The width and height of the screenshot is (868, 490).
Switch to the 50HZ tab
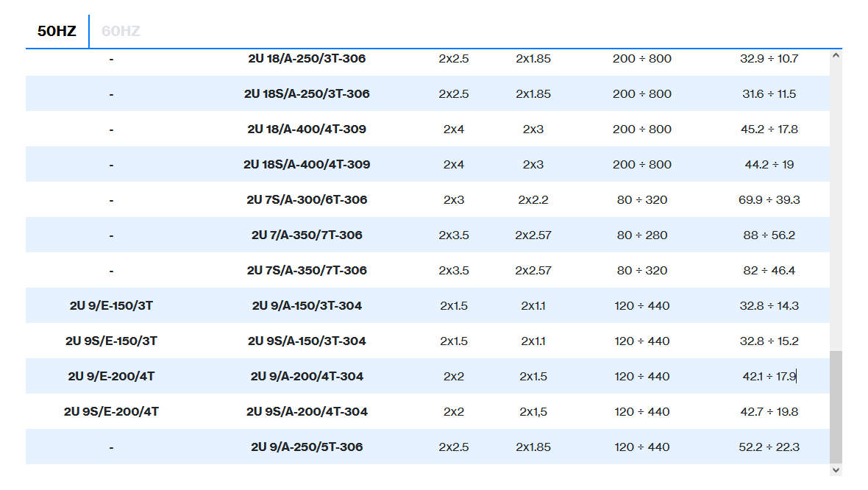[x=57, y=31]
